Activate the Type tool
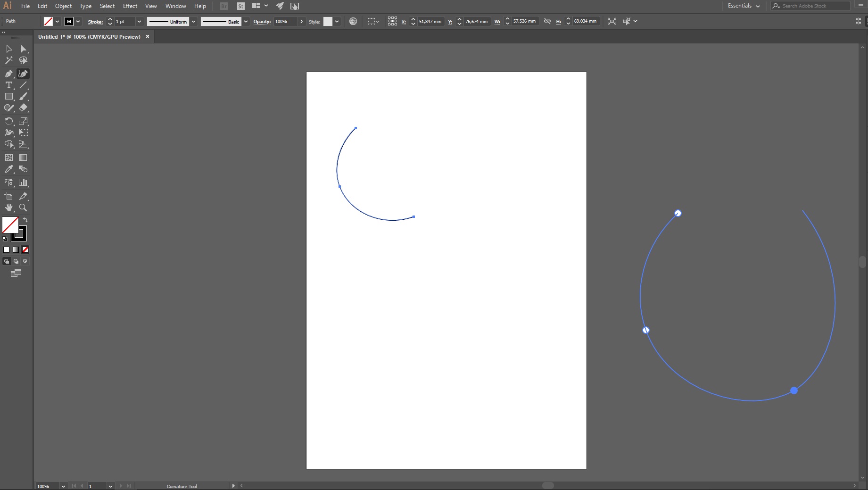This screenshot has height=490, width=868. click(x=8, y=85)
